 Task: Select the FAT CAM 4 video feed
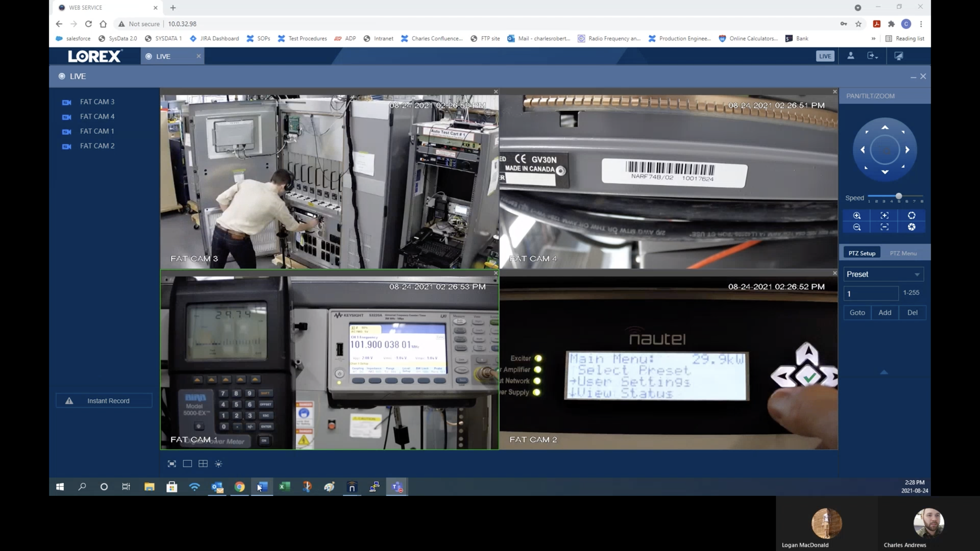(x=668, y=182)
